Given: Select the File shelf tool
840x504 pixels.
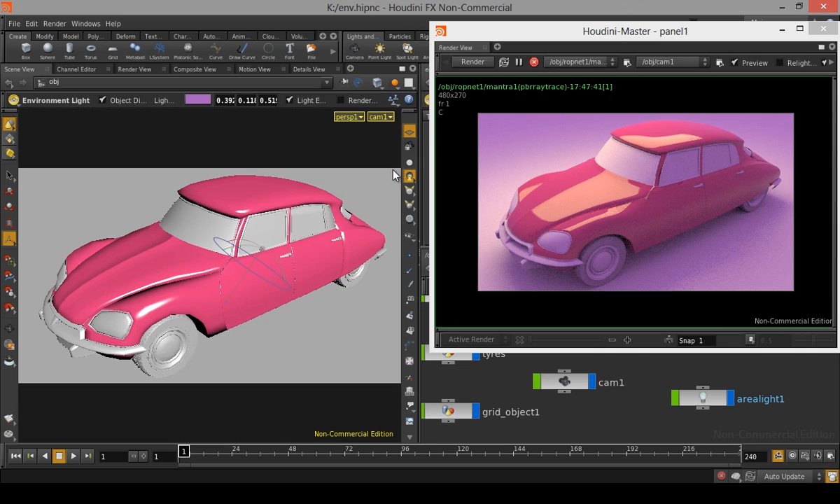Looking at the screenshot, I should pyautogui.click(x=311, y=51).
